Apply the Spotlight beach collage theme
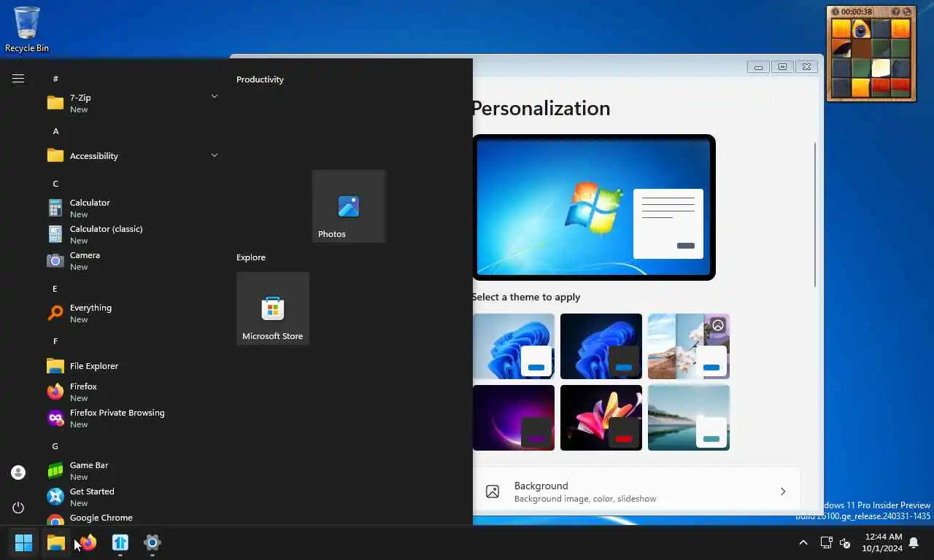Image resolution: width=934 pixels, height=560 pixels. point(689,346)
